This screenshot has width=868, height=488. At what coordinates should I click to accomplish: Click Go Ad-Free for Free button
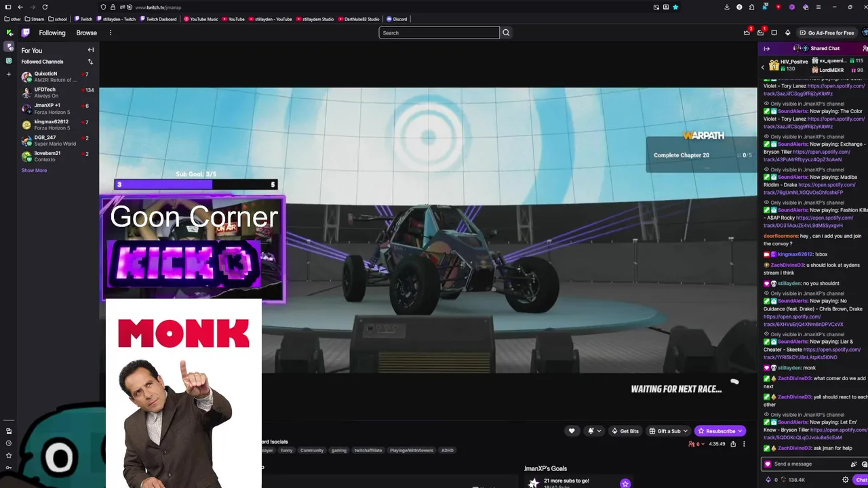(827, 33)
